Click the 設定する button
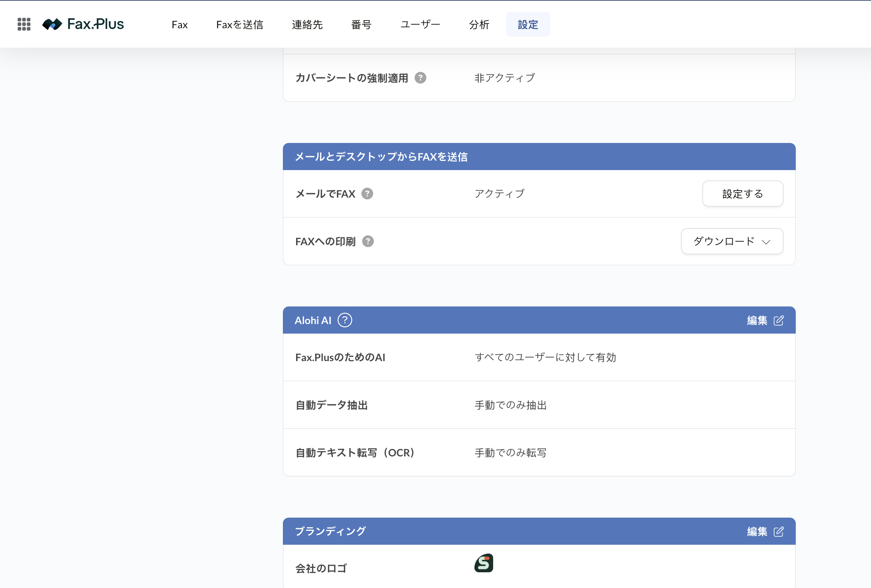 743,194
